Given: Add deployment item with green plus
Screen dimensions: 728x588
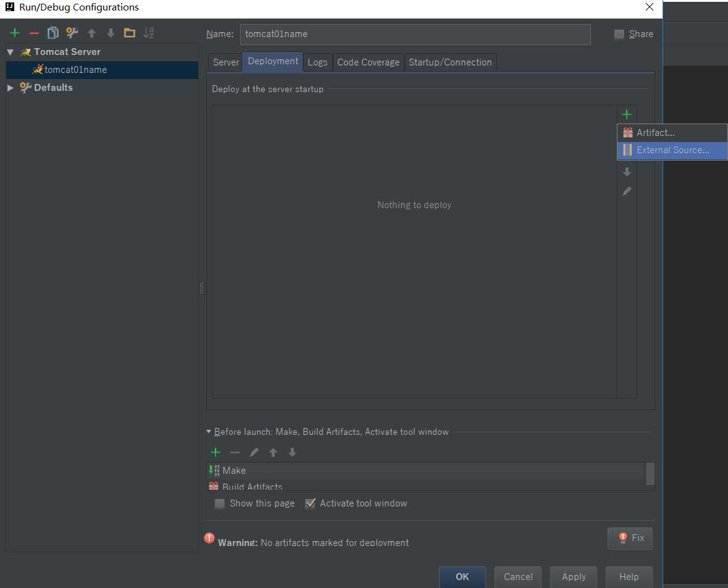Looking at the screenshot, I should pyautogui.click(x=627, y=114).
